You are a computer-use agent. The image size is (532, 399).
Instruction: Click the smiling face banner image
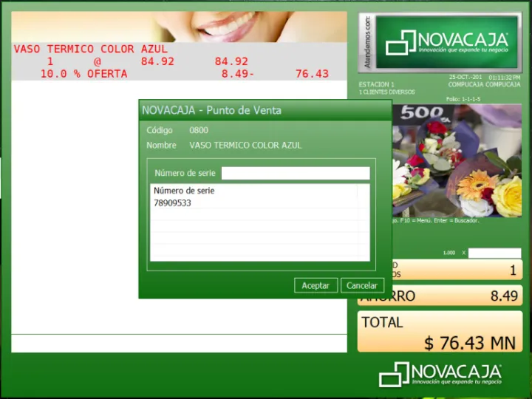coord(179,27)
